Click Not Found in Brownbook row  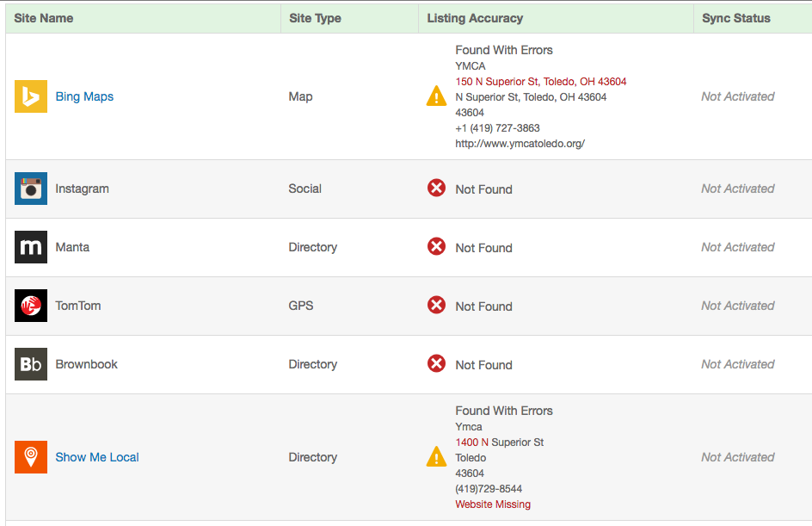pyautogui.click(x=483, y=365)
